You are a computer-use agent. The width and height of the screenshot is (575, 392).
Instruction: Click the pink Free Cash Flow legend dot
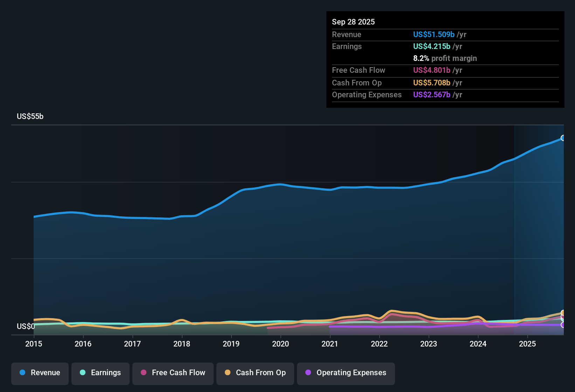144,373
